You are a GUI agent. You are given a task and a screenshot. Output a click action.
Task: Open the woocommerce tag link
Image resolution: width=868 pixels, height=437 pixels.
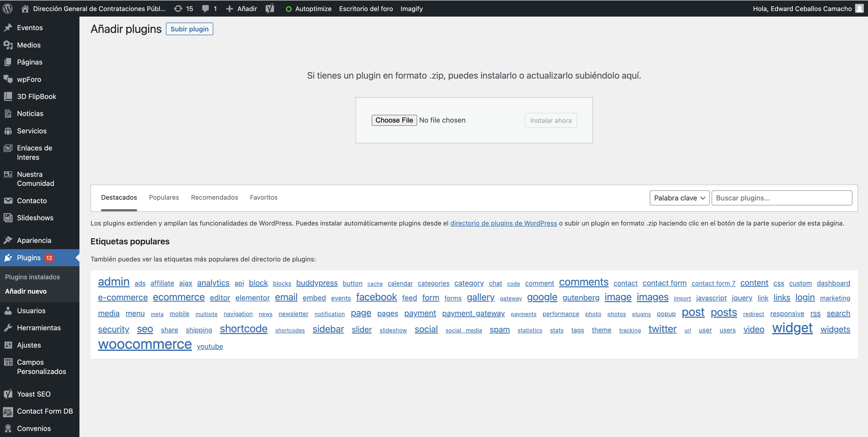[x=145, y=344]
